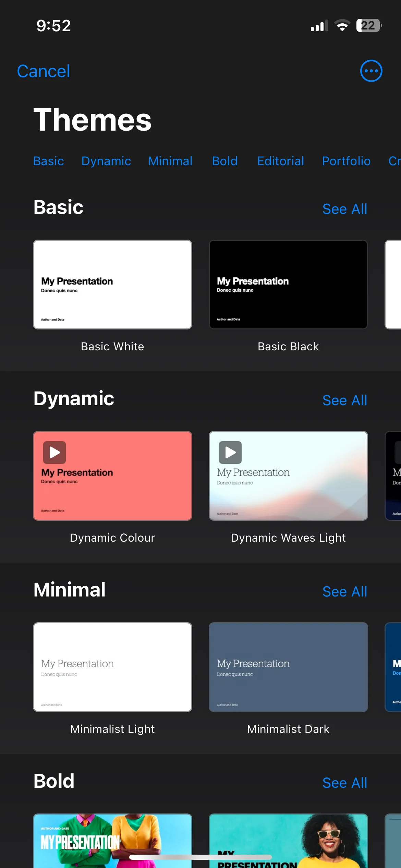
Task: Jump to the Basic category tab
Action: click(49, 161)
